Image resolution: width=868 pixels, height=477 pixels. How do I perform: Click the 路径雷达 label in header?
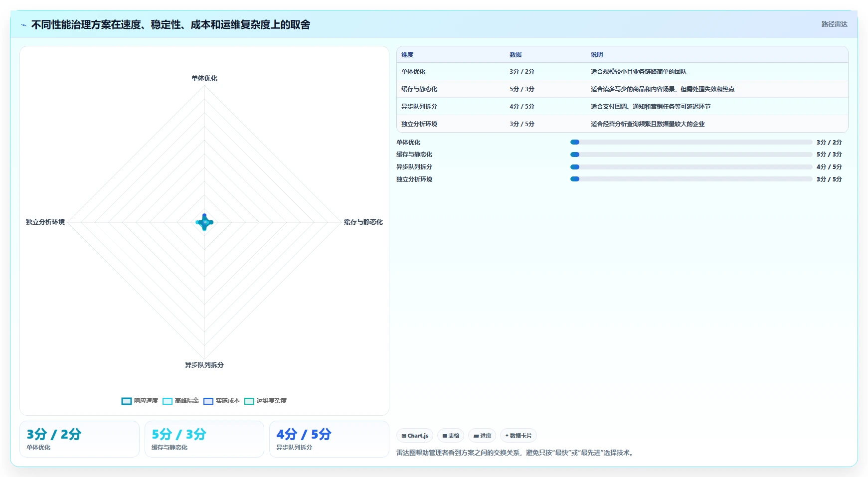[x=834, y=24]
